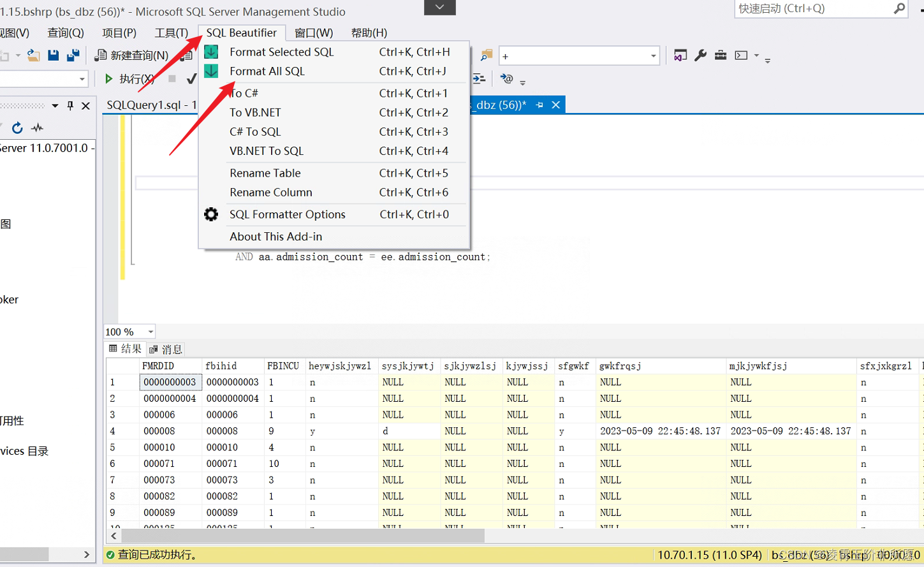
Task: Click Object Explorer scroll right arrow
Action: pyautogui.click(x=87, y=554)
